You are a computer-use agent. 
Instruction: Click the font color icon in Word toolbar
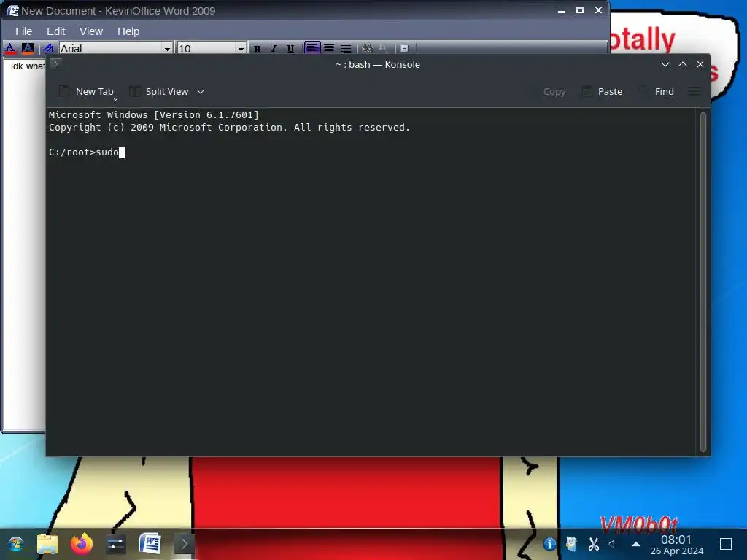[x=10, y=48]
